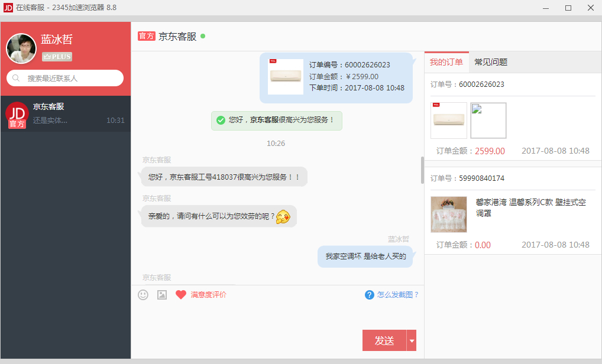Viewport: 602px width, 364px height.
Task: Click the JD browser title icon
Action: 8,8
